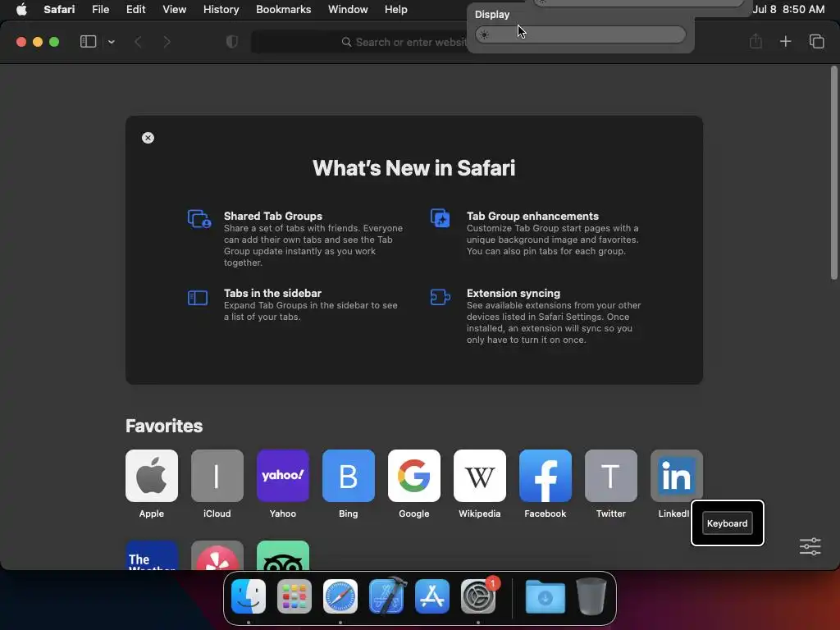Viewport: 840px width, 630px height.
Task: Adjust the Display brightness slider
Action: click(580, 34)
